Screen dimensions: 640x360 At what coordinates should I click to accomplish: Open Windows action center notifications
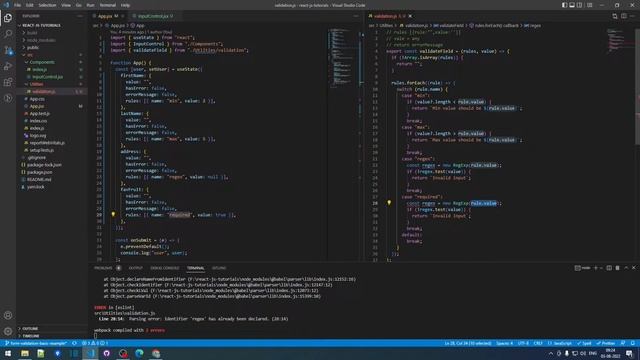point(629,353)
